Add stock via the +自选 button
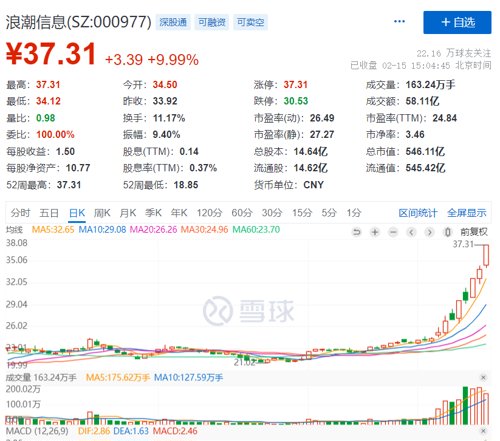 [457, 22]
